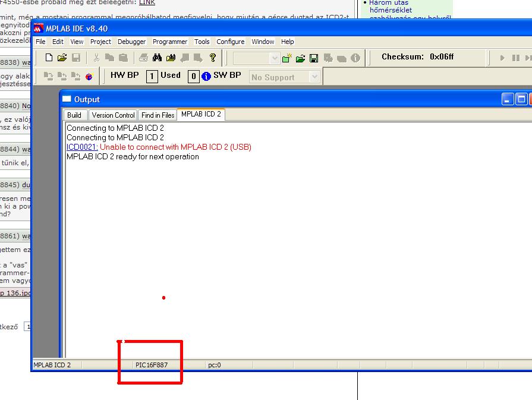Click the Used count box showing 0
532x400 pixels.
coord(193,76)
